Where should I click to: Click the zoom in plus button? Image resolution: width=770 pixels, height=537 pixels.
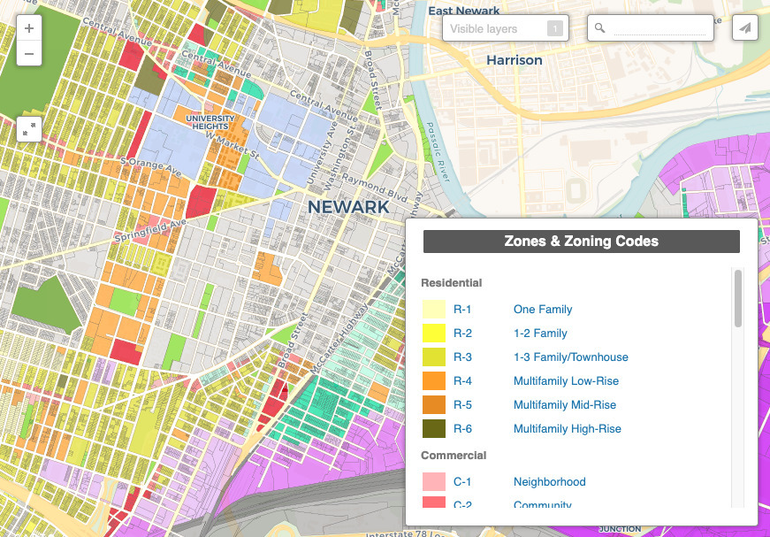[x=29, y=29]
